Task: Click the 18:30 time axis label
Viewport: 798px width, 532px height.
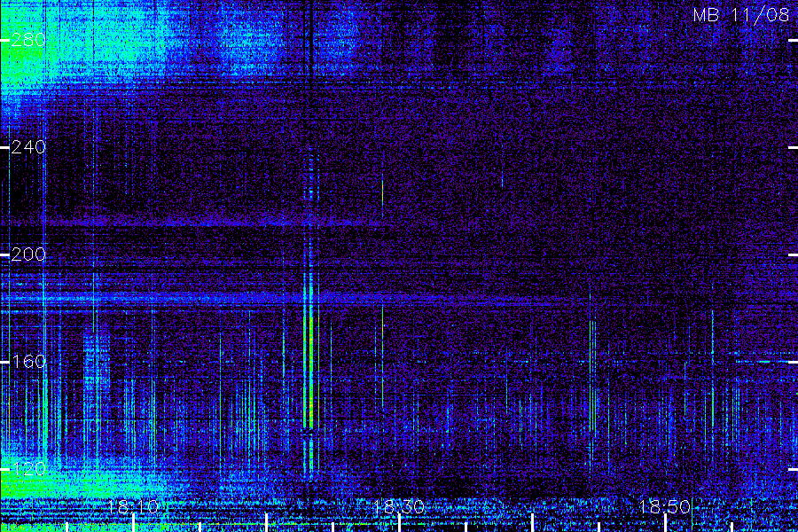Action: 399,506
